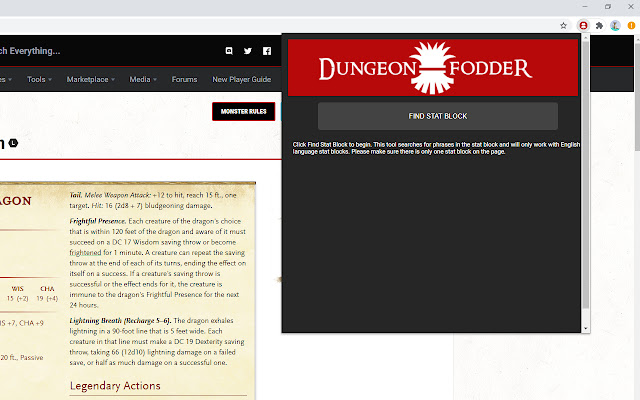Viewport: 640px width, 400px height.
Task: Minimize the Chrome window
Action: pyautogui.click(x=585, y=7)
